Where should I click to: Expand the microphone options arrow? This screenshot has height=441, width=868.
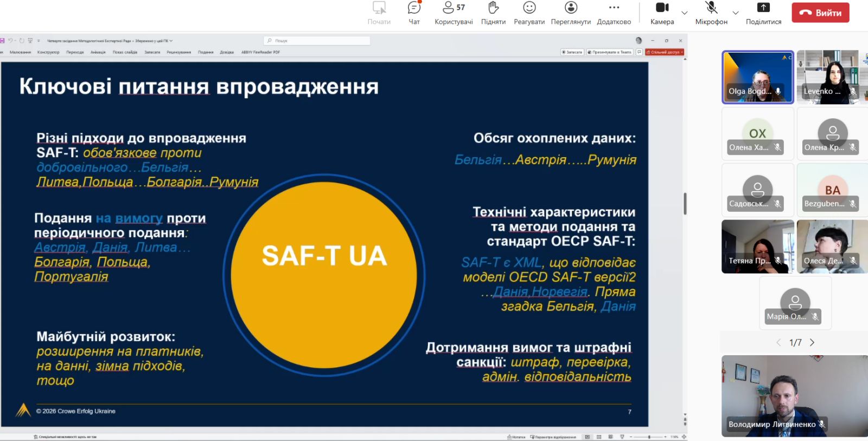click(736, 12)
